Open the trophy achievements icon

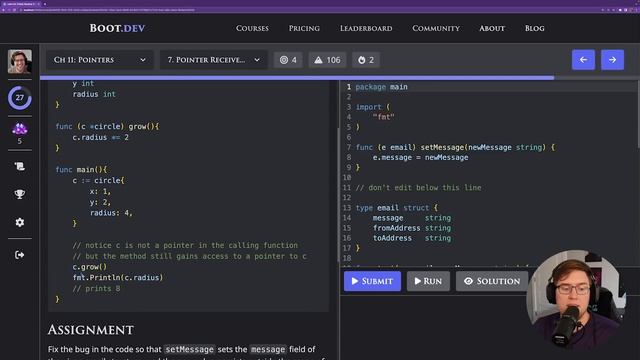(x=20, y=194)
